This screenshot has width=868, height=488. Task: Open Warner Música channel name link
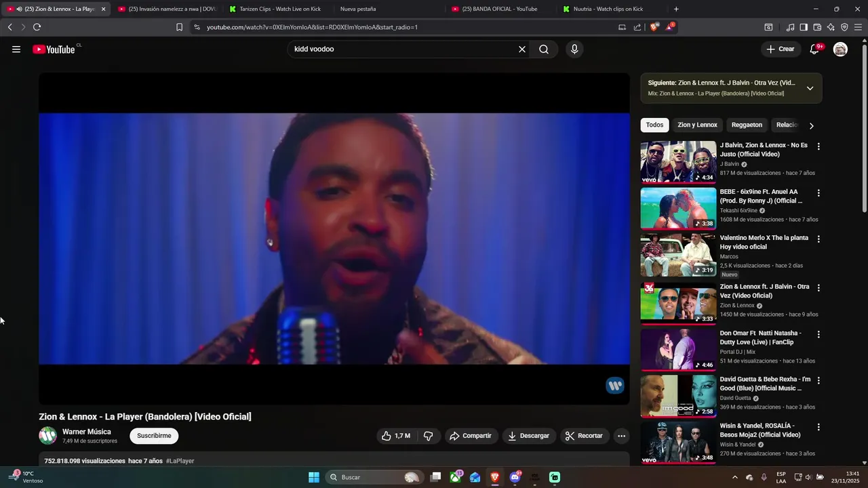87,432
